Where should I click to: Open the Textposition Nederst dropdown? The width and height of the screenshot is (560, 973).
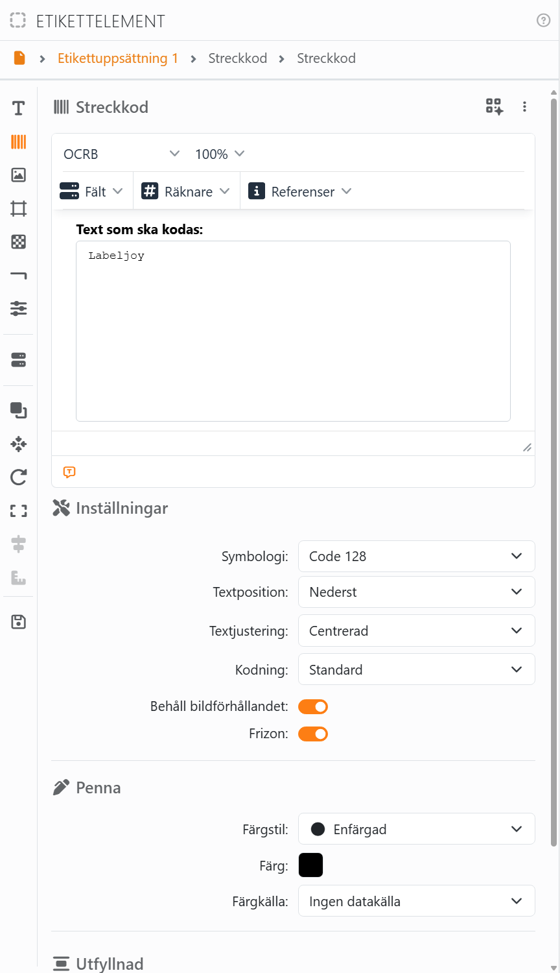tap(416, 592)
